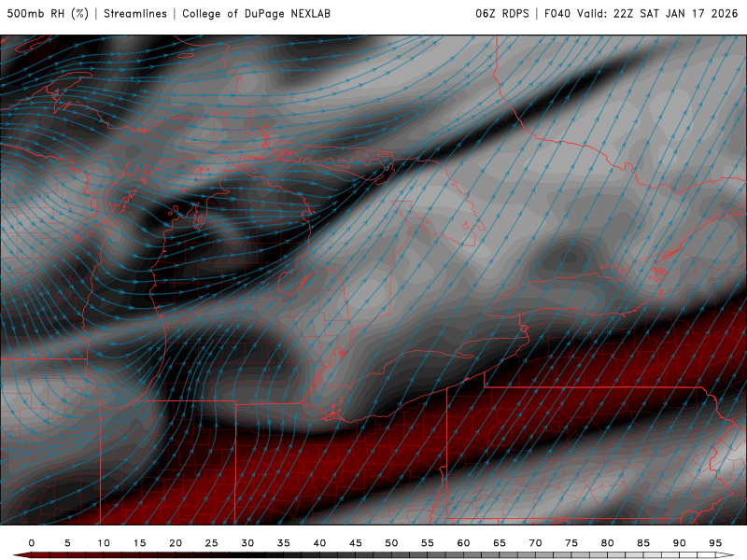The width and height of the screenshot is (747, 560).
Task: Click the "75" label on the color scale
Action: point(571,543)
